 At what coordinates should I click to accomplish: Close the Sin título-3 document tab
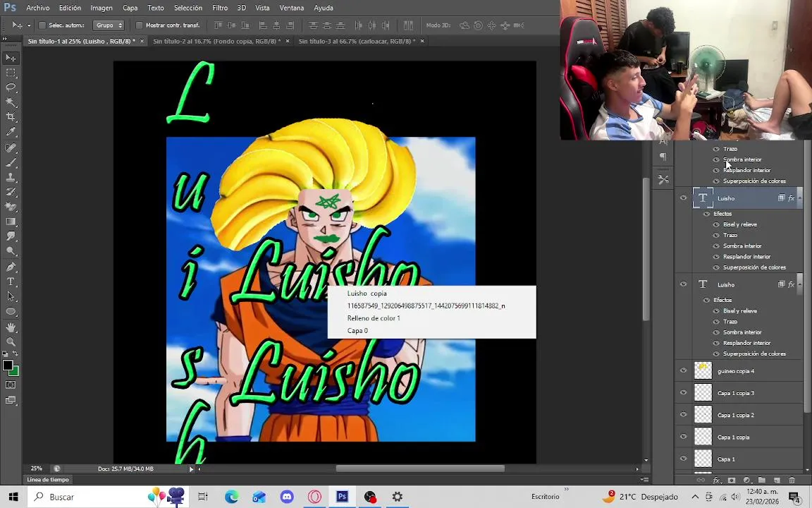click(x=422, y=41)
